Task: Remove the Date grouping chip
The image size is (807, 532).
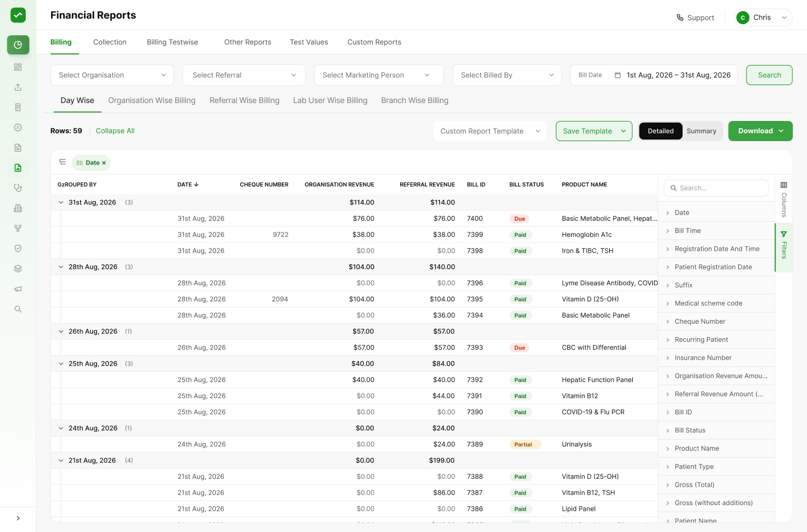Action: (x=104, y=163)
